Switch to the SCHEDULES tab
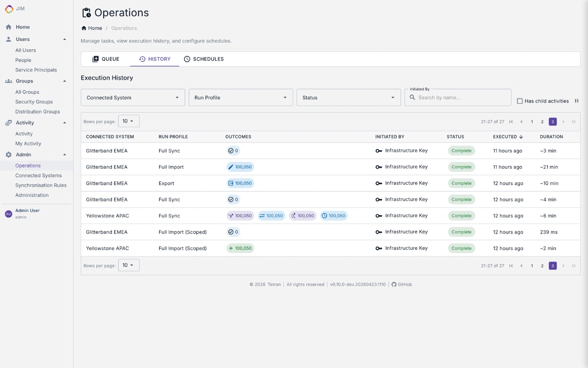588x368 pixels. pyautogui.click(x=204, y=59)
